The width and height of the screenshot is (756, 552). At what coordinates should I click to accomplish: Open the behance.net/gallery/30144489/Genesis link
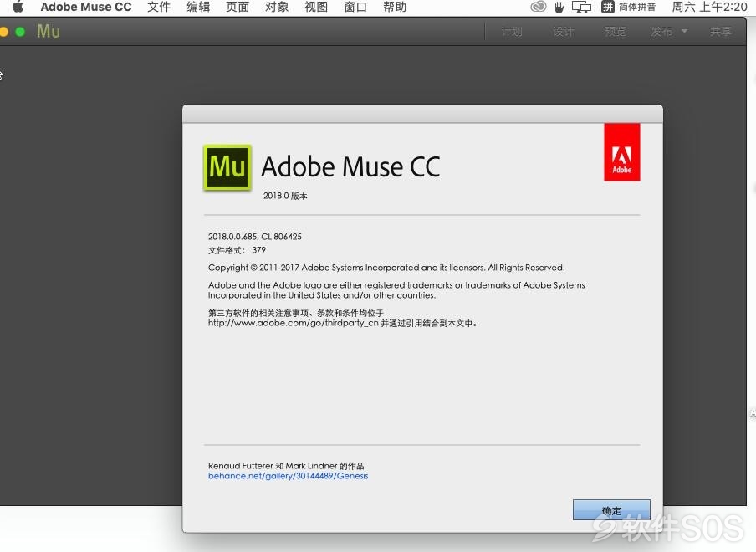(288, 476)
